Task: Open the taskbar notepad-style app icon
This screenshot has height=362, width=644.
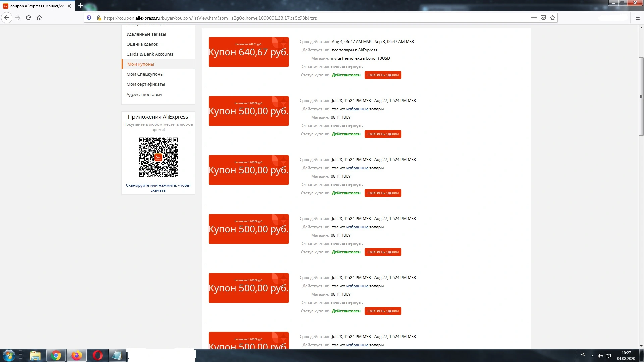Action: [117, 355]
